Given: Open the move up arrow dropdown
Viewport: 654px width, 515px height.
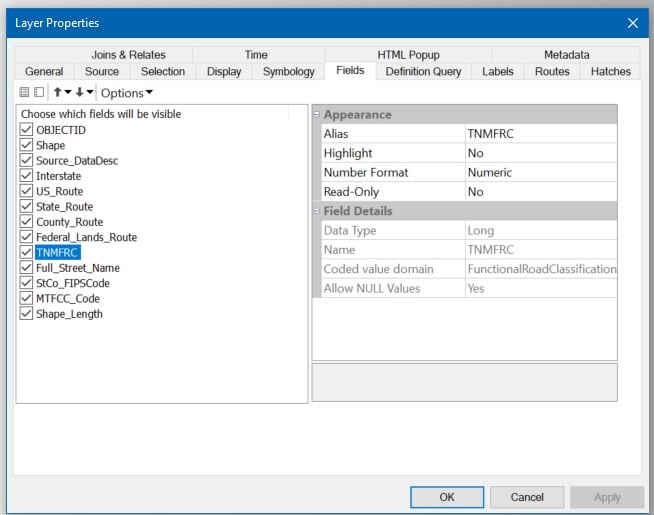Looking at the screenshot, I should (68, 92).
